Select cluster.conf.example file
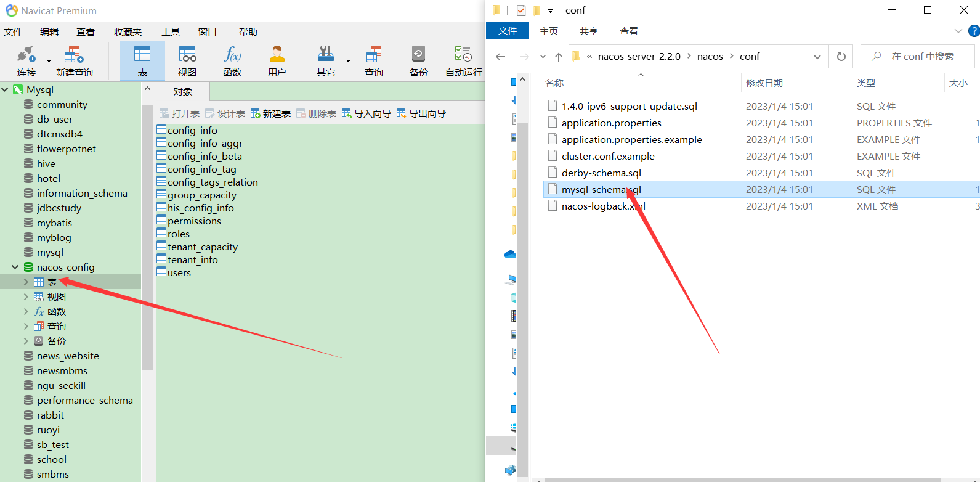Viewport: 980px width, 482px height. 608,156
